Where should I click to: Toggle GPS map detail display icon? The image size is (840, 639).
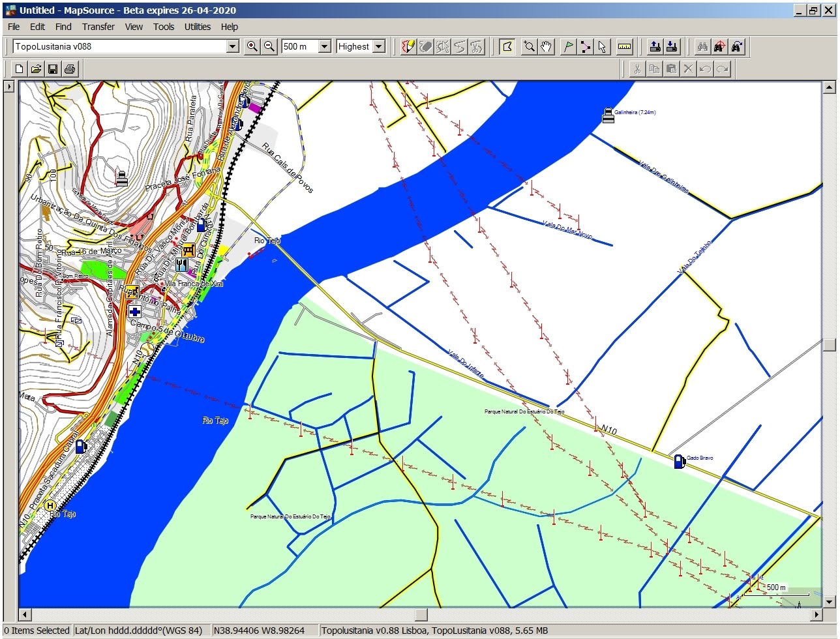[408, 46]
